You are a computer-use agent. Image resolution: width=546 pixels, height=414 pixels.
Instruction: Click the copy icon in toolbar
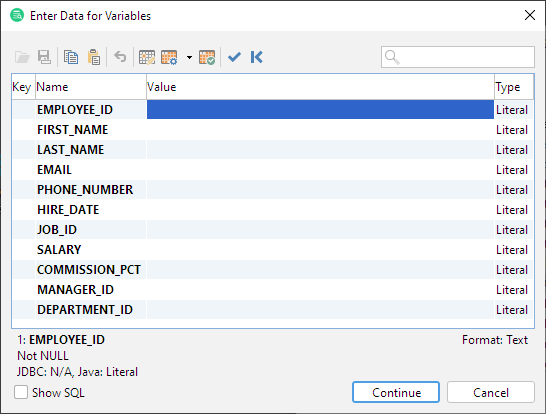click(x=71, y=57)
